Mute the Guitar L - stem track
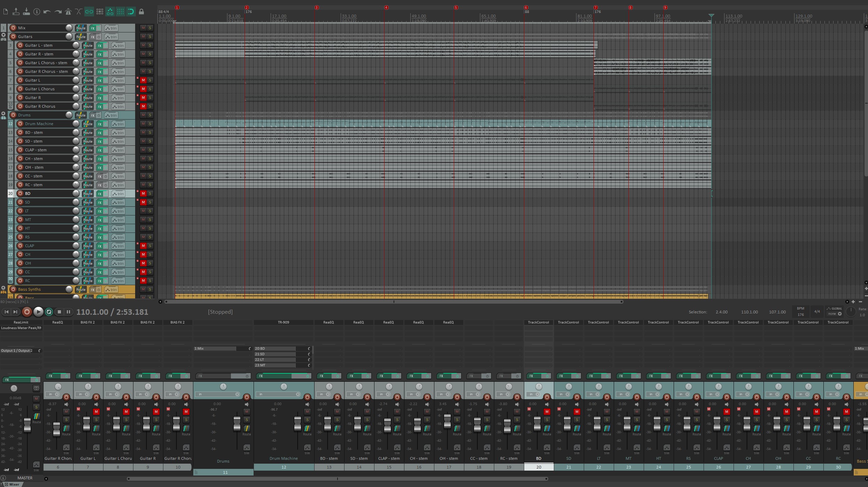This screenshot has width=868, height=487. coord(143,45)
